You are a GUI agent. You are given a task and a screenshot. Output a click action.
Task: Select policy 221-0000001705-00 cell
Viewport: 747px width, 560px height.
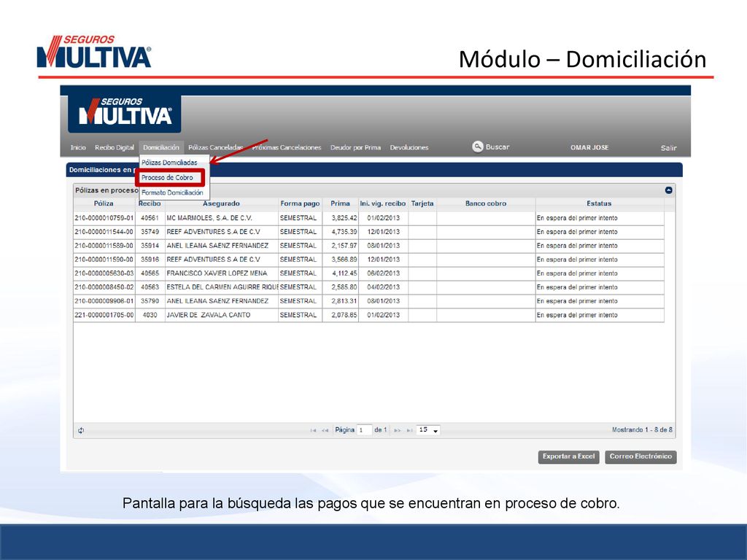pyautogui.click(x=104, y=315)
